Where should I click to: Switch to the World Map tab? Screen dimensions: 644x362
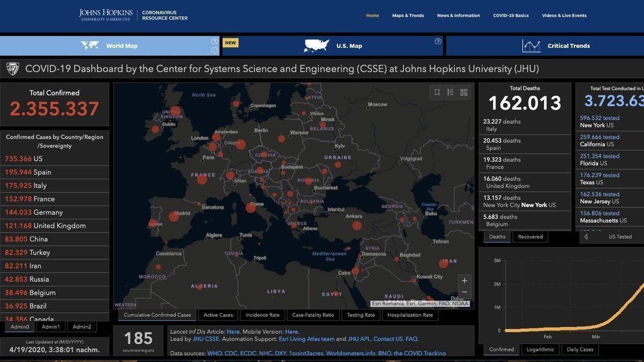pos(109,46)
